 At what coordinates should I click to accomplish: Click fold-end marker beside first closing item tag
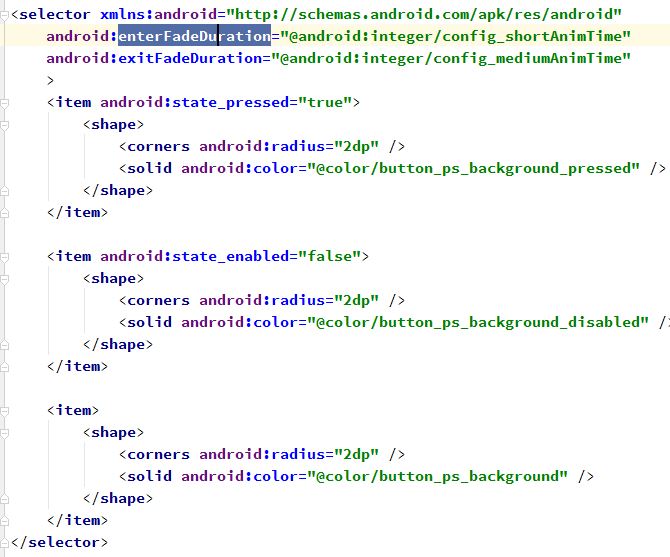pyautogui.click(x=4, y=213)
